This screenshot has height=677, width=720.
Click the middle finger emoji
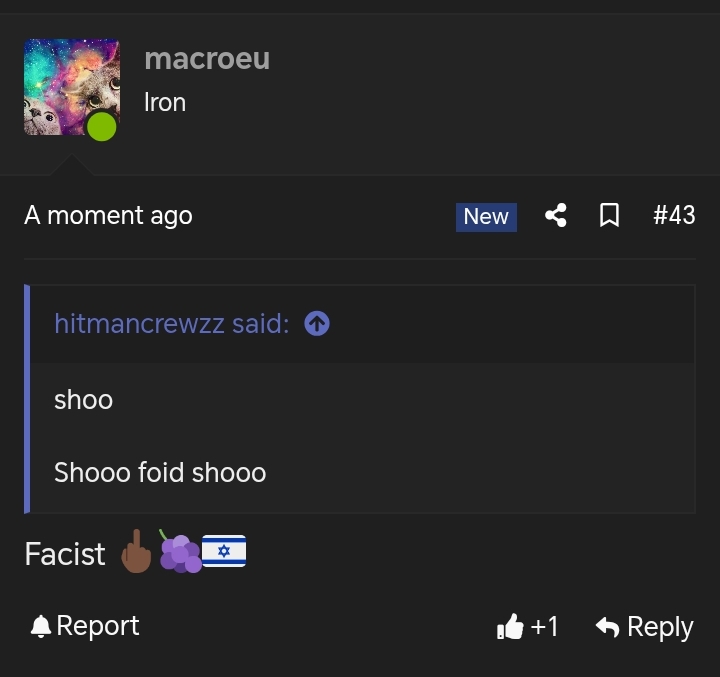click(136, 552)
